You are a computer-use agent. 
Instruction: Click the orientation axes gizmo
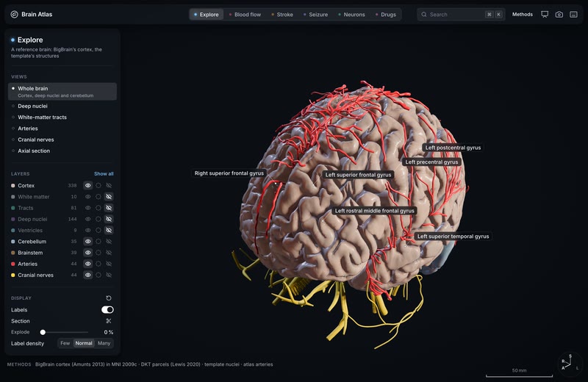click(x=569, y=363)
